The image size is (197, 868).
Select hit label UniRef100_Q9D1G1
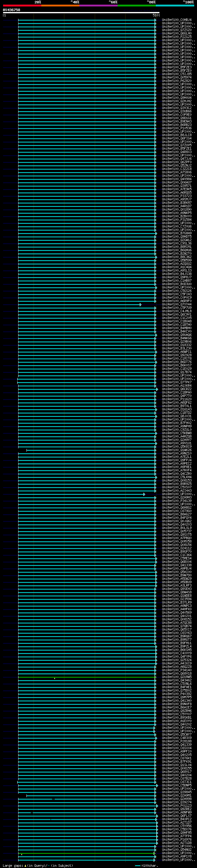coord(176,118)
